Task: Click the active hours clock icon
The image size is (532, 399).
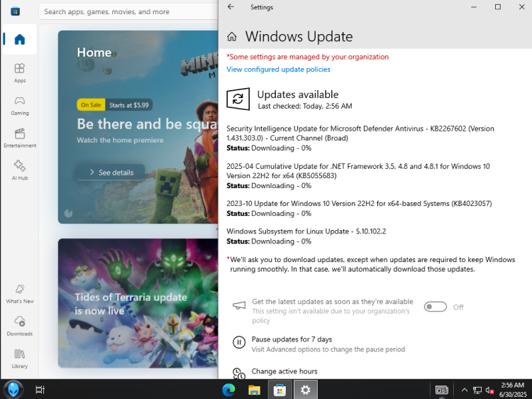Action: click(x=239, y=373)
